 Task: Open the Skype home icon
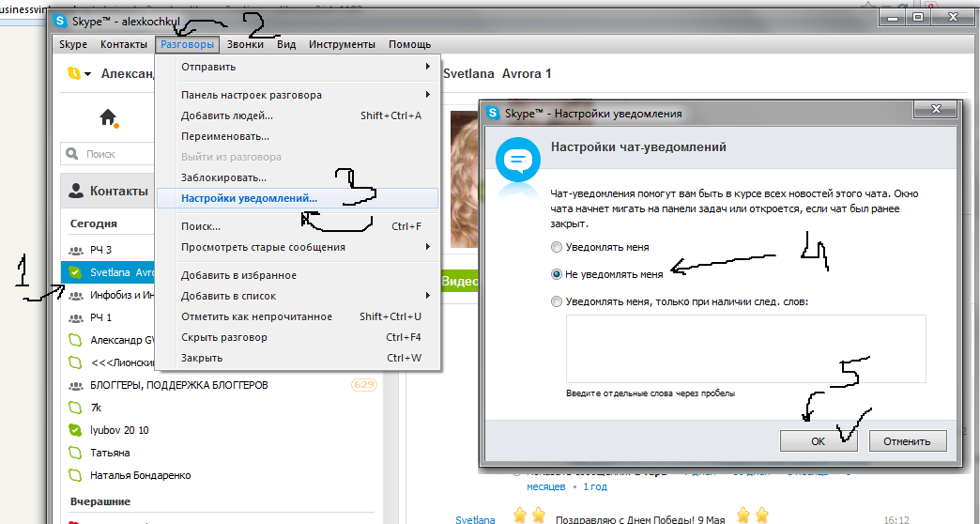(108, 117)
